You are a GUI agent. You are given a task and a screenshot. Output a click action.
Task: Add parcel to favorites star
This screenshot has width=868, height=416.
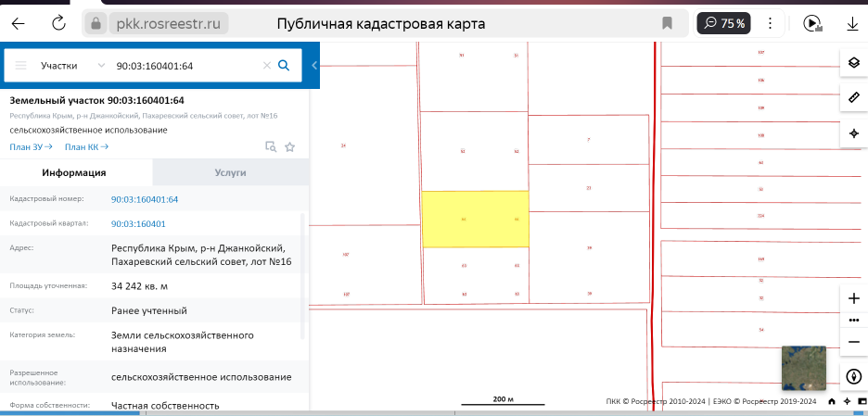tap(289, 146)
